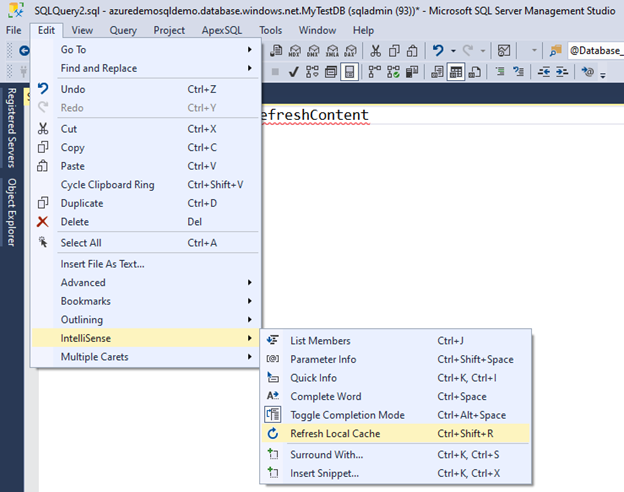Viewport: 624px width, 492px height.
Task: Choose Quick Info in the submenu
Action: 396,378
